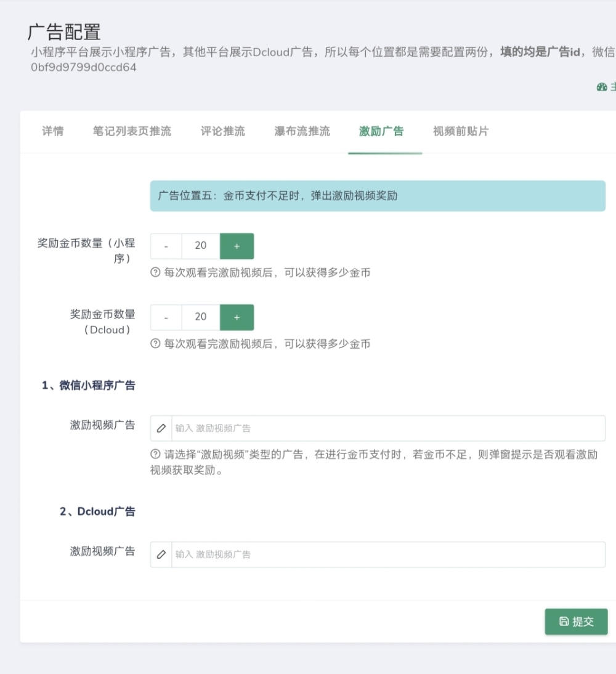This screenshot has height=674, width=616.
Task: Go to 瀑布流推流 tab
Action: click(x=302, y=131)
